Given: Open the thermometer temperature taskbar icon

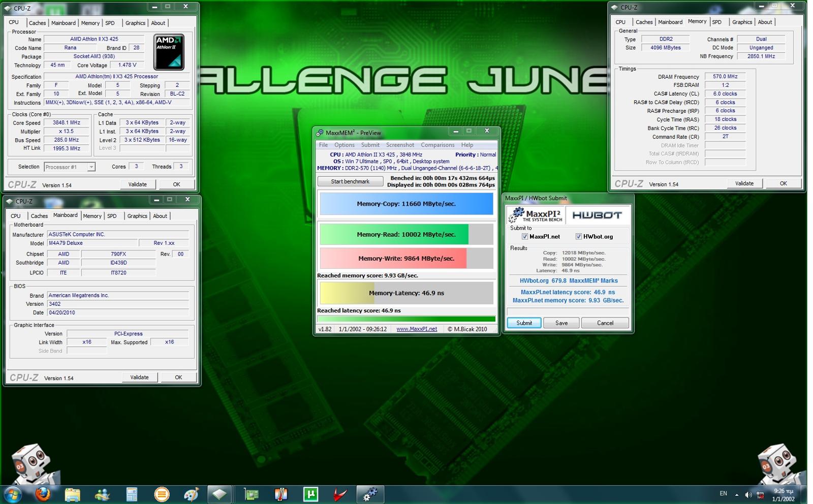Looking at the screenshot, I should tap(281, 494).
